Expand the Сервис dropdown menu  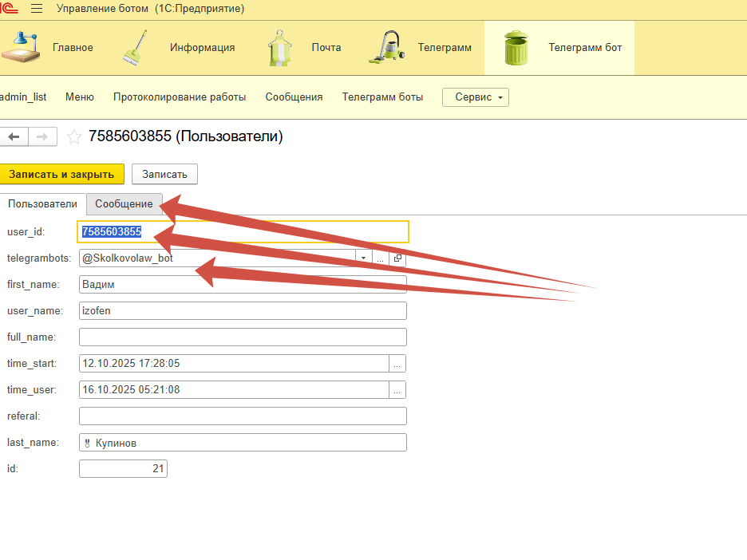click(x=476, y=97)
